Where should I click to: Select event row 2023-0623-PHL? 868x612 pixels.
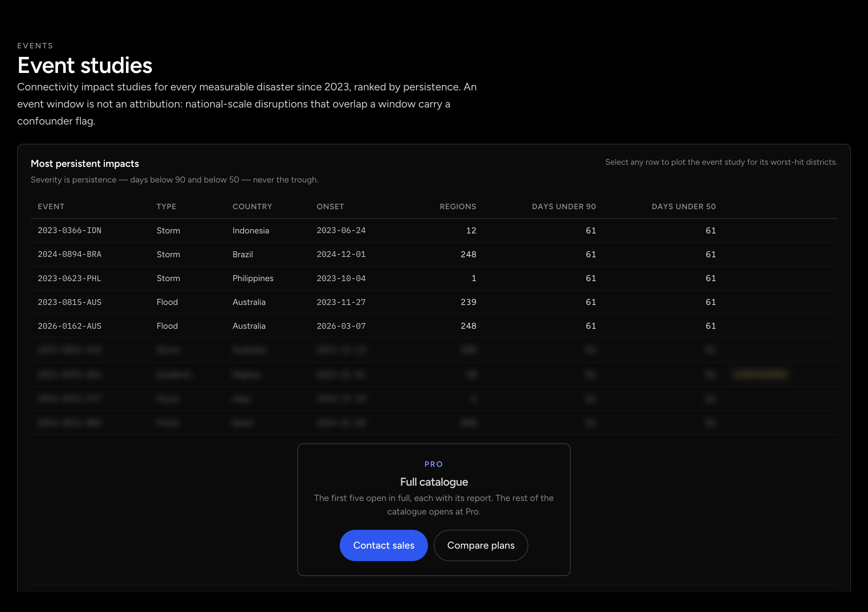point(434,278)
